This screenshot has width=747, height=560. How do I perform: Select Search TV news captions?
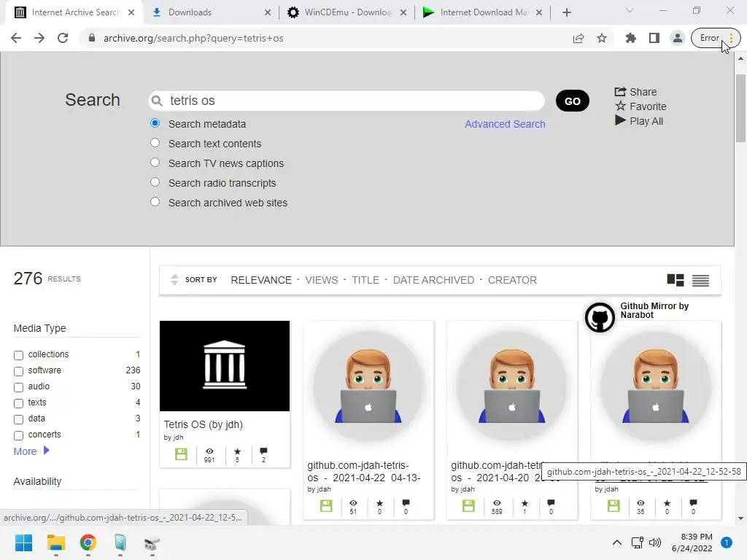pyautogui.click(x=155, y=163)
